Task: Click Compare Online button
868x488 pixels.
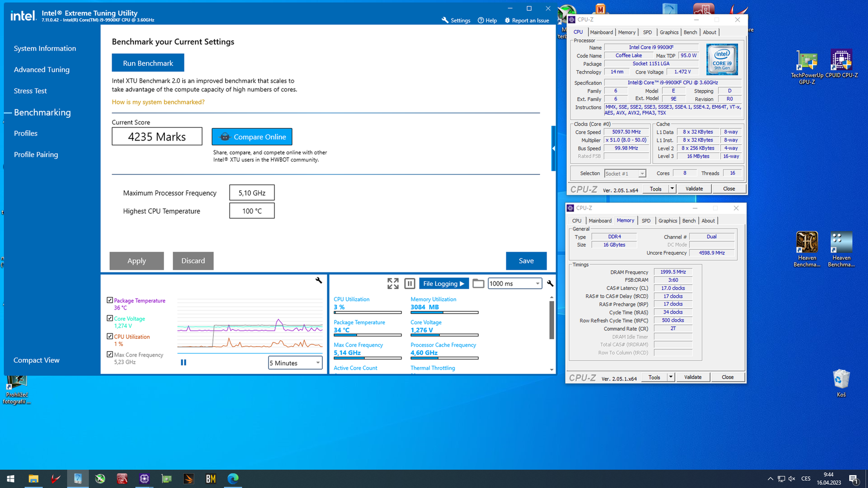Action: pos(252,137)
